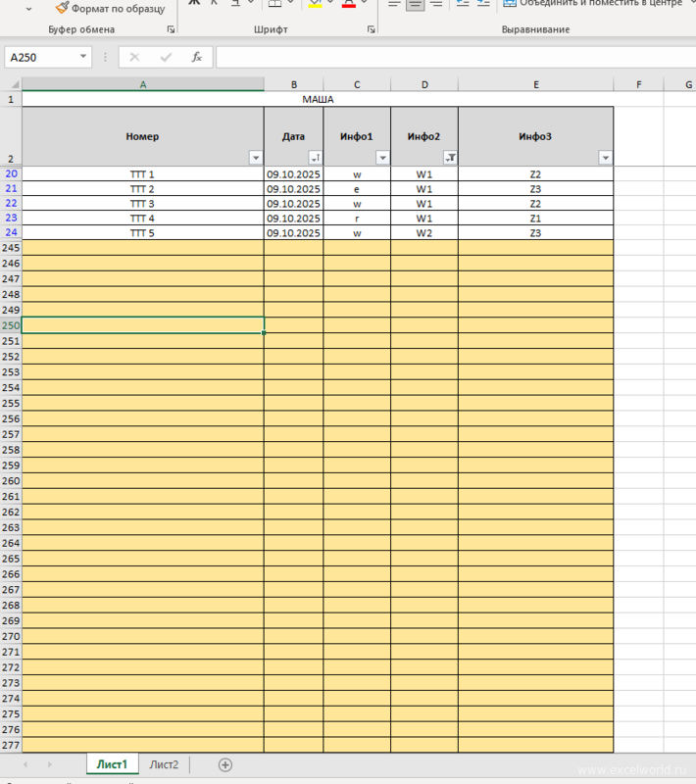This screenshot has width=696, height=784.
Task: Open the Дата column filter dropdown
Action: click(x=315, y=158)
